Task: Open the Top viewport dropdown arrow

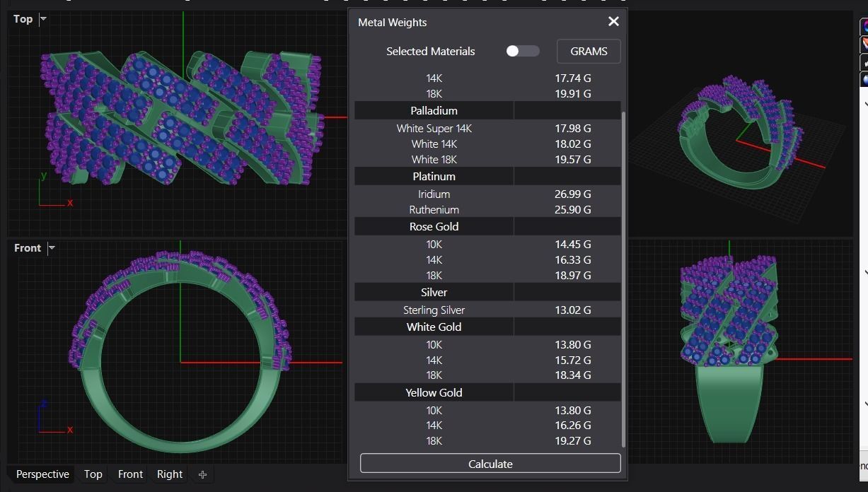Action: pyautogui.click(x=43, y=19)
